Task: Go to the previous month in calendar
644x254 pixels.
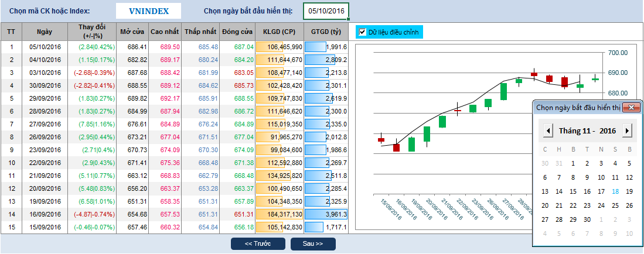Action: point(548,131)
